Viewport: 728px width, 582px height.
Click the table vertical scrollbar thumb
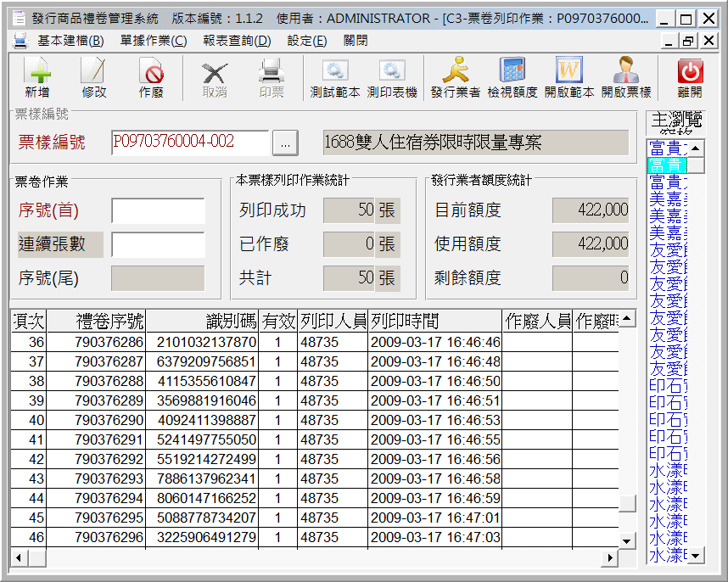click(627, 504)
